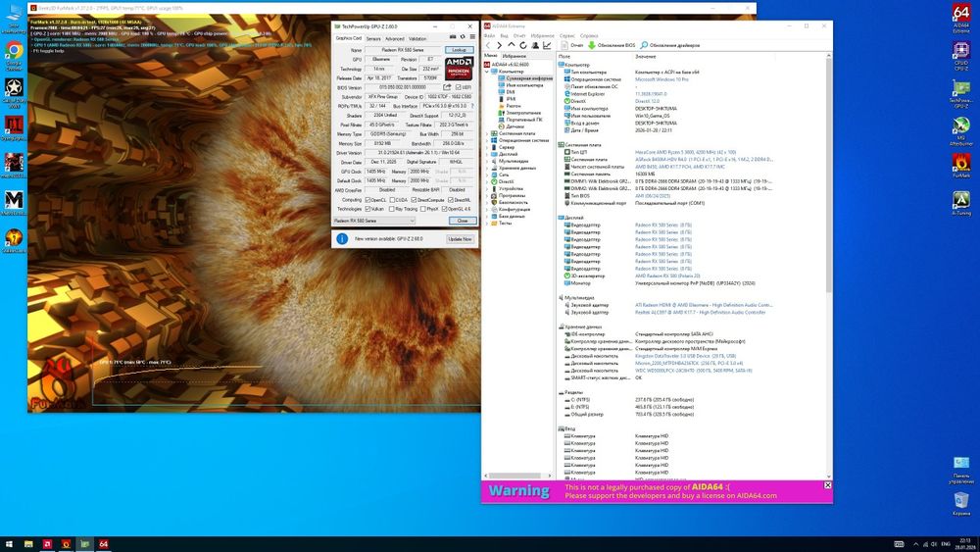Collapse the Компьютер tree node in AIDA64
The height and width of the screenshot is (552, 980).
(x=487, y=72)
